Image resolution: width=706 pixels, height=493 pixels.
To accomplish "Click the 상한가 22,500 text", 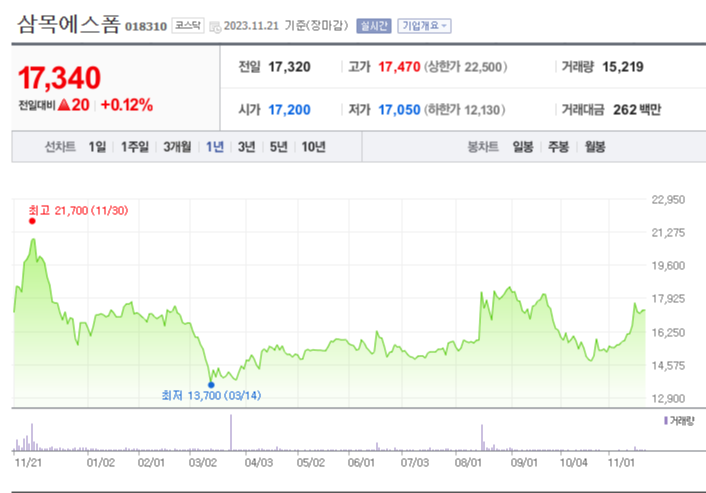I will [x=466, y=67].
